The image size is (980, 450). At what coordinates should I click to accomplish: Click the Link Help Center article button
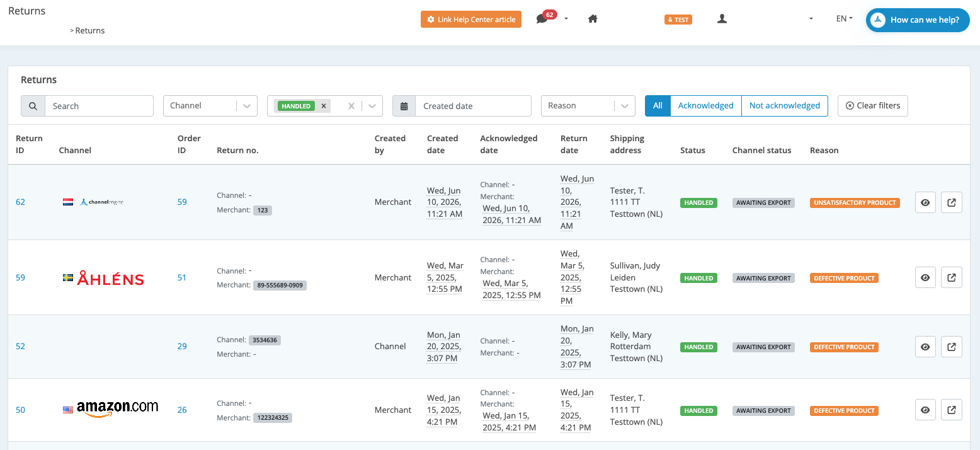click(x=471, y=20)
